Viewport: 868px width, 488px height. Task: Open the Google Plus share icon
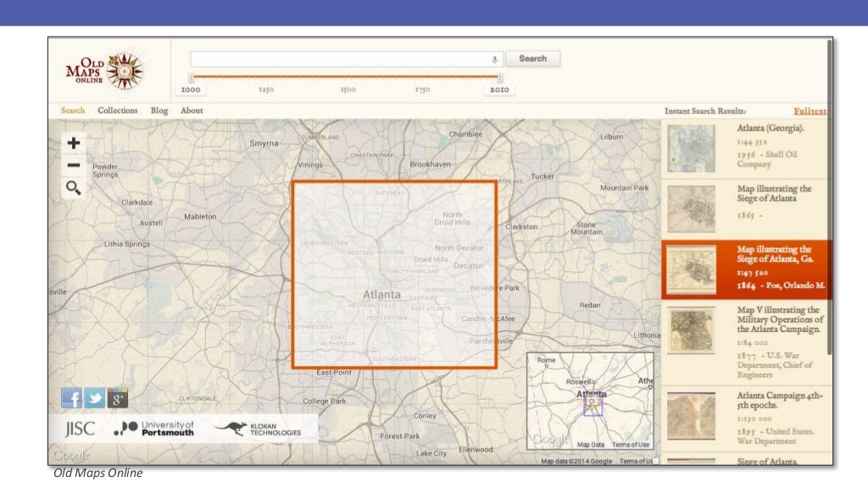click(117, 398)
